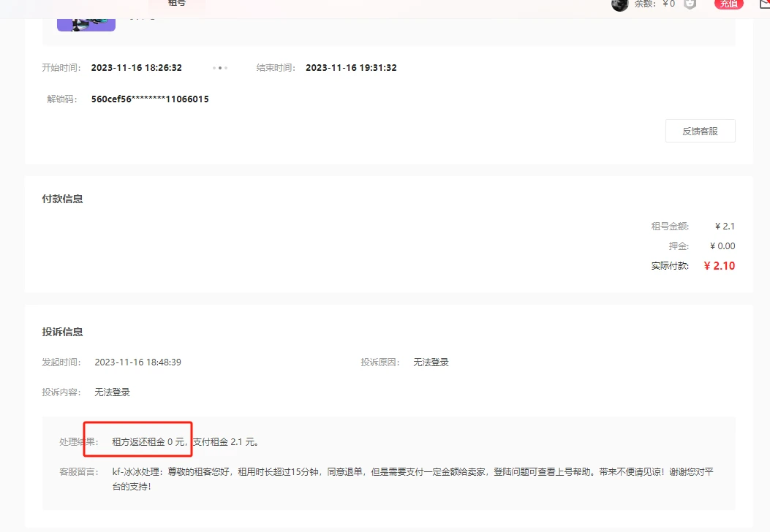Click the end time 19:31:32 value
The image size is (770, 532).
click(x=351, y=68)
